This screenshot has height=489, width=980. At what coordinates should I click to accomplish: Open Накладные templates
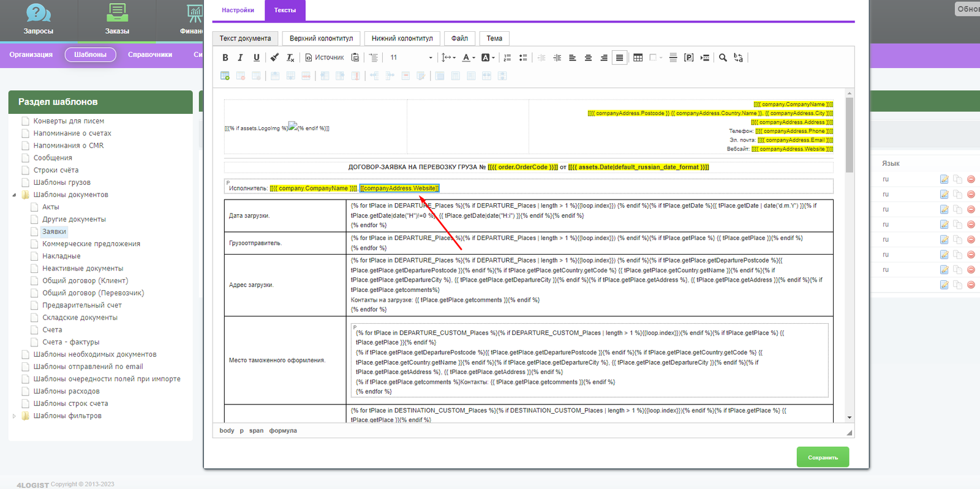[x=61, y=256]
